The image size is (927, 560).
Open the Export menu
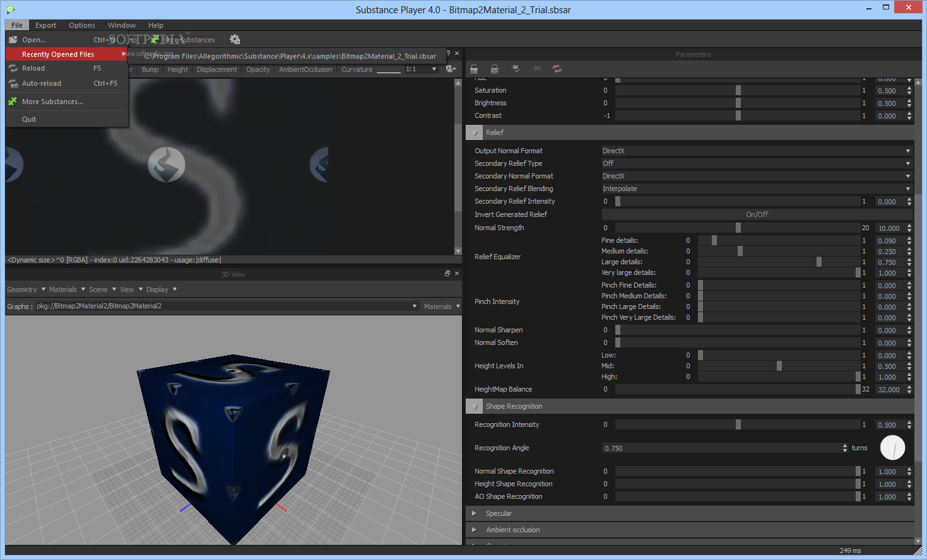point(45,25)
